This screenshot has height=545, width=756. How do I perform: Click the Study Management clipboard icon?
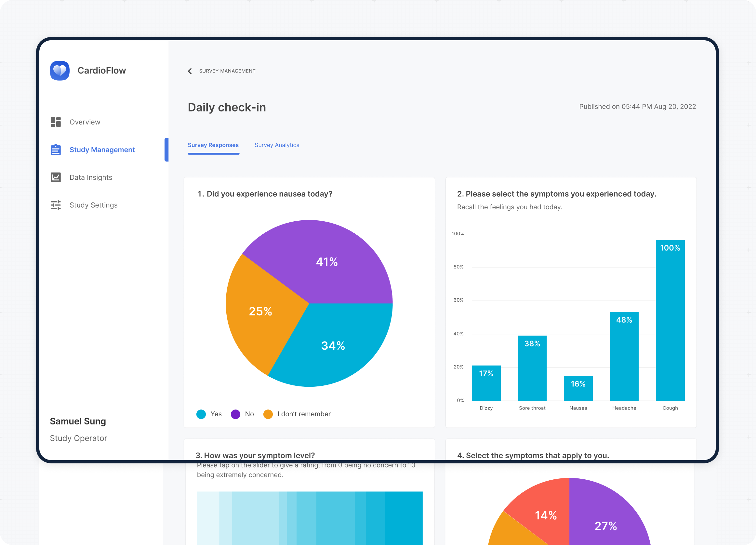point(56,149)
